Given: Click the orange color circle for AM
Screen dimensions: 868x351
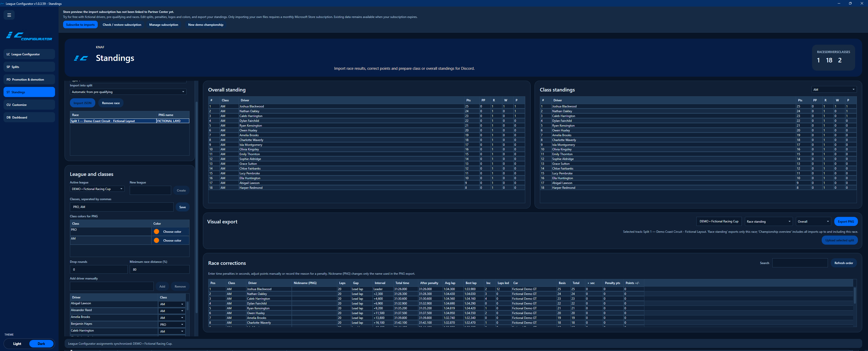Looking at the screenshot, I should pyautogui.click(x=156, y=240).
